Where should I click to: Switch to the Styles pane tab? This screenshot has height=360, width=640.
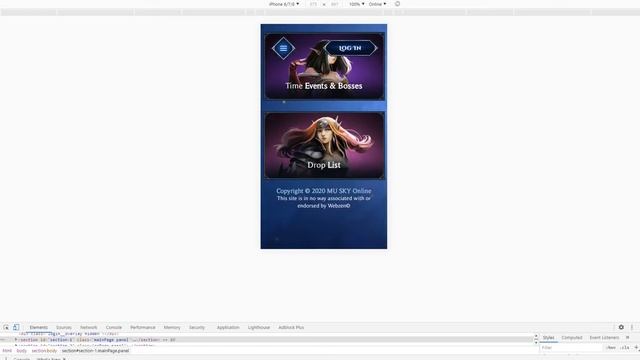point(549,338)
